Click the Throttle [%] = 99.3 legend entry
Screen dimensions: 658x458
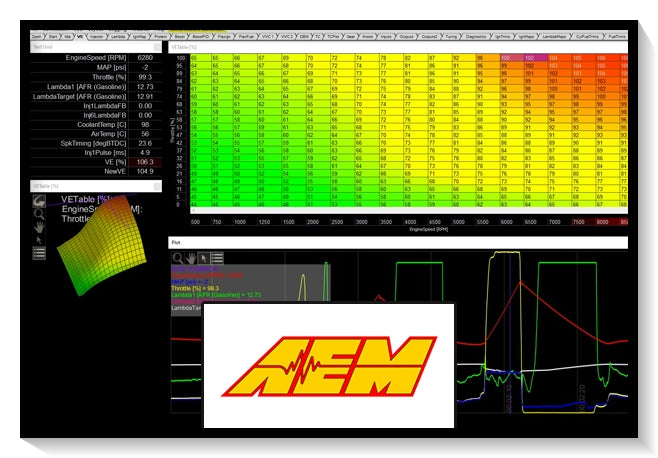pos(195,289)
